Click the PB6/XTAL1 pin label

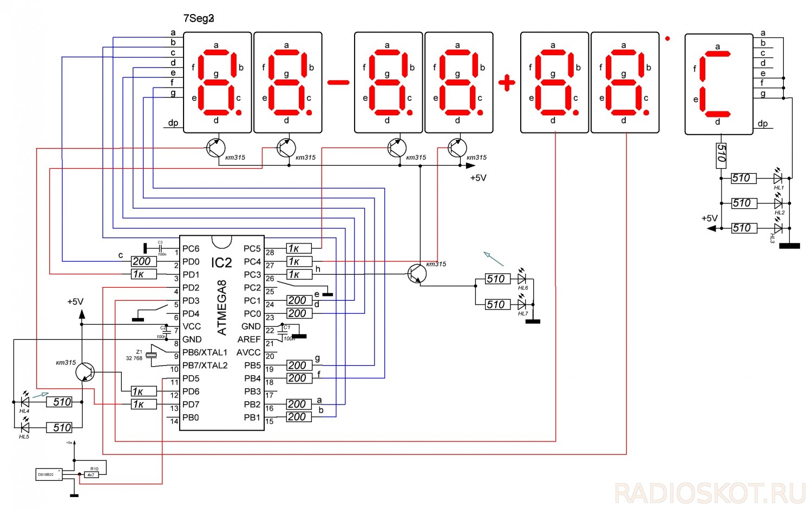(x=205, y=352)
